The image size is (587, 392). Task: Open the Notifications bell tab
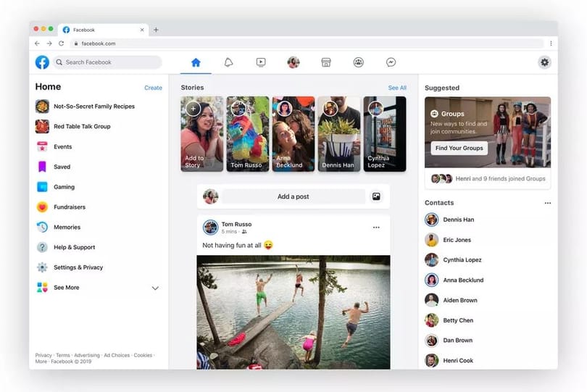pyautogui.click(x=228, y=62)
